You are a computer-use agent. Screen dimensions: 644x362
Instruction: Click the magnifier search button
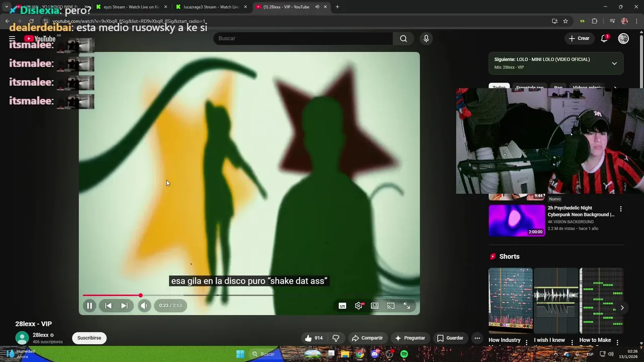pyautogui.click(x=404, y=38)
